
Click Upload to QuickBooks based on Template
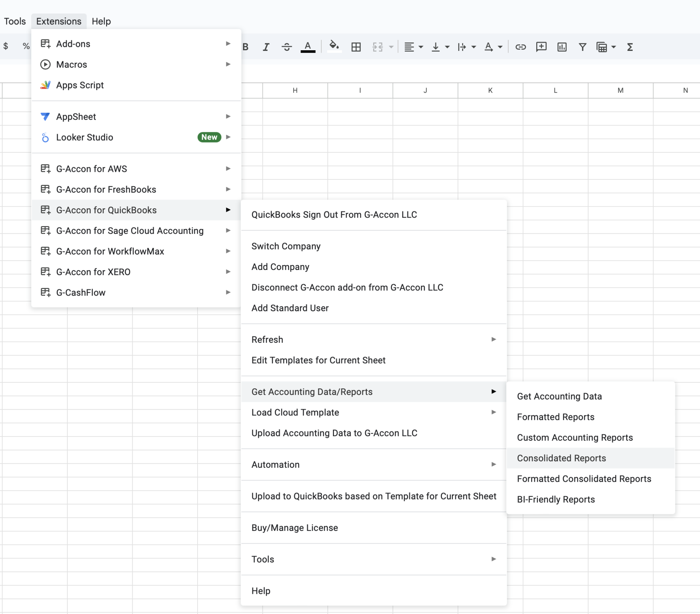click(x=374, y=496)
